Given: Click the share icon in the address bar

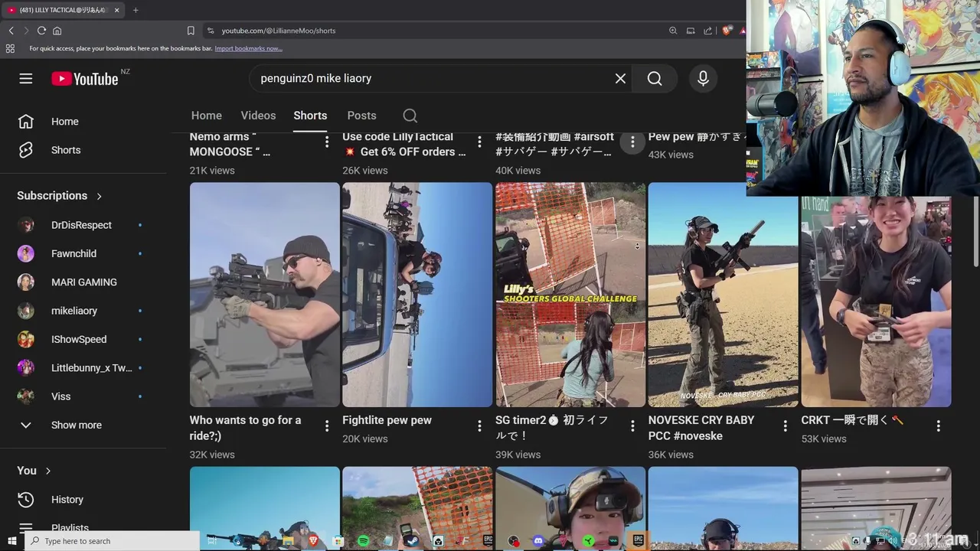Looking at the screenshot, I should [707, 31].
